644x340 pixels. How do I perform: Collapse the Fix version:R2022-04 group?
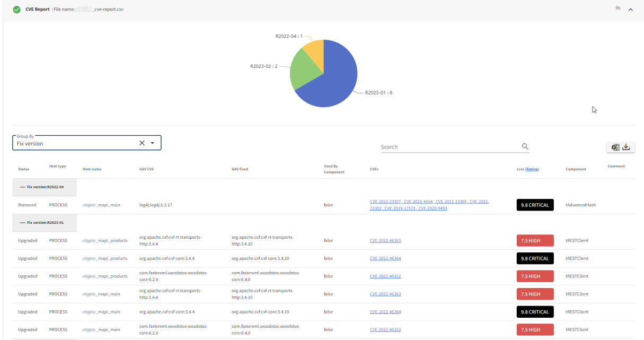[x=22, y=187]
